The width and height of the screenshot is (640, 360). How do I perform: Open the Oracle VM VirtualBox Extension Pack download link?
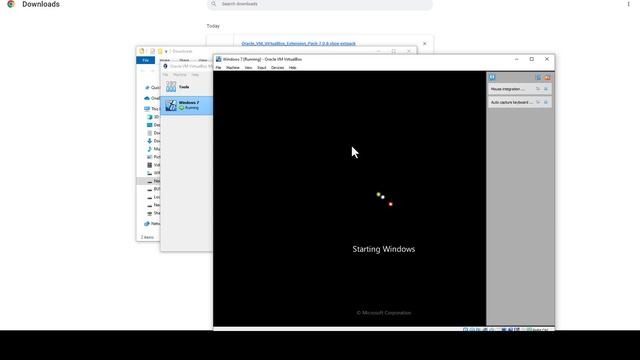[x=298, y=44]
